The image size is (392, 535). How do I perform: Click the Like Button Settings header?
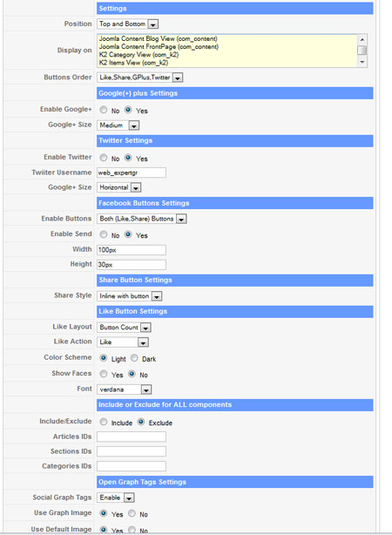[x=234, y=312]
